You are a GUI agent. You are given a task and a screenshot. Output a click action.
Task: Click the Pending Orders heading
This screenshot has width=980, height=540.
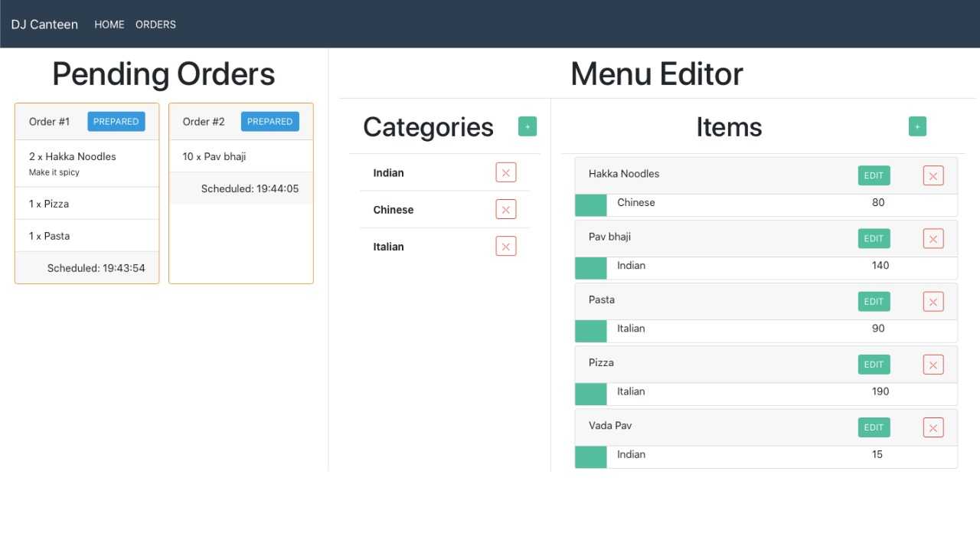pos(164,74)
